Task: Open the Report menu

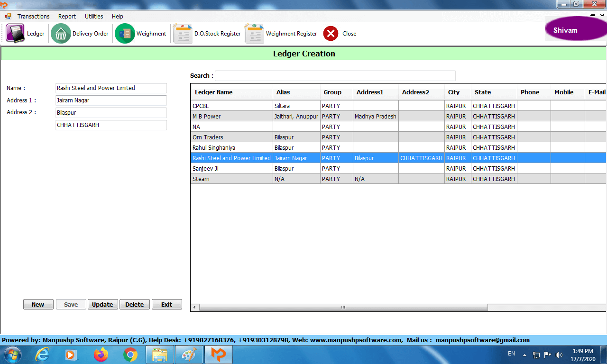Action: [67, 16]
